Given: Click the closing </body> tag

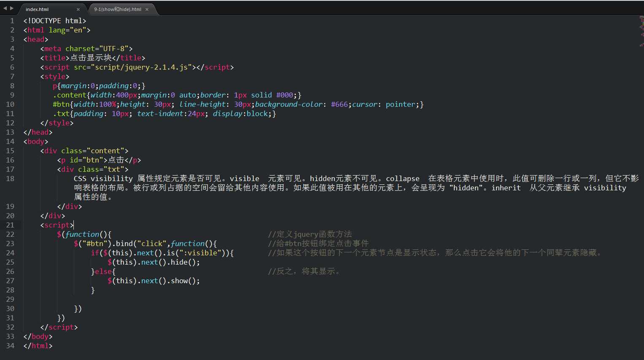Looking at the screenshot, I should click(38, 336).
